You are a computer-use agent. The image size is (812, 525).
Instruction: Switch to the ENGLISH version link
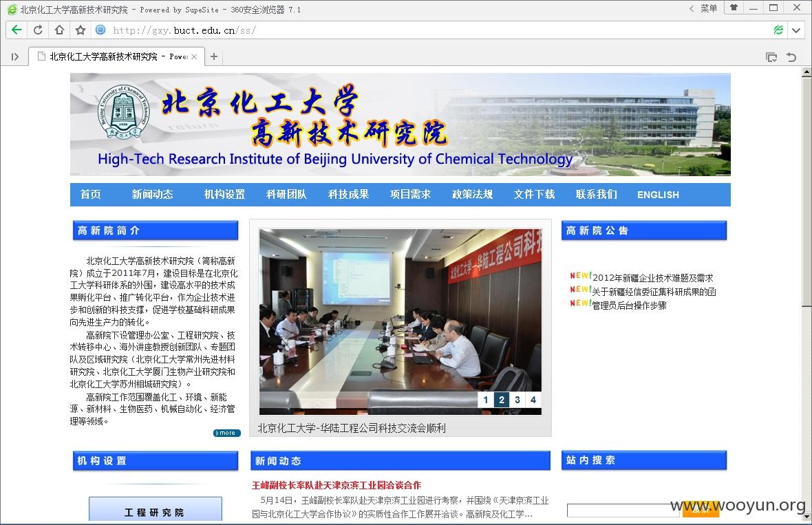[x=658, y=195]
